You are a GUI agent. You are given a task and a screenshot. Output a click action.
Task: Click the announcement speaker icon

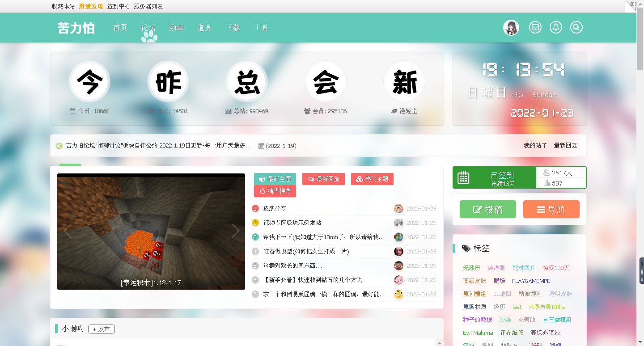tap(59, 146)
